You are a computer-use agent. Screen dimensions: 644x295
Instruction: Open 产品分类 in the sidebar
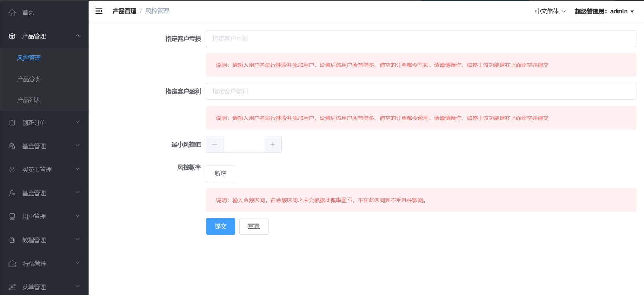(29, 79)
